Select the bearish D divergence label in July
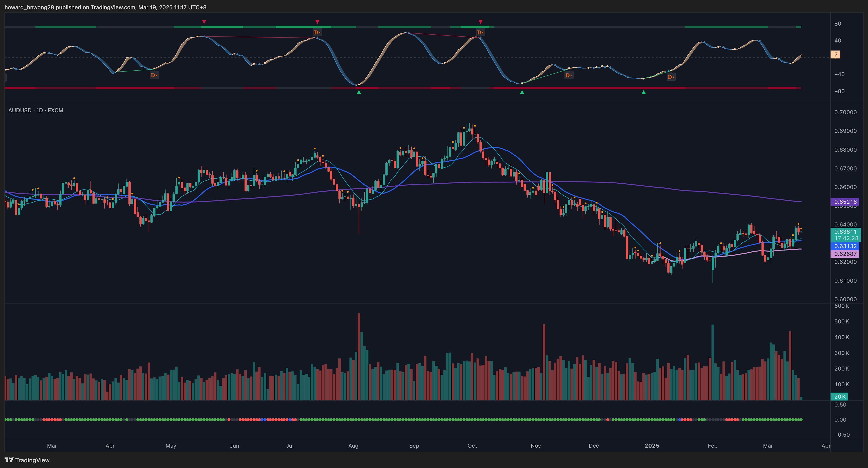Viewport: 868px width, 468px height. tap(317, 32)
